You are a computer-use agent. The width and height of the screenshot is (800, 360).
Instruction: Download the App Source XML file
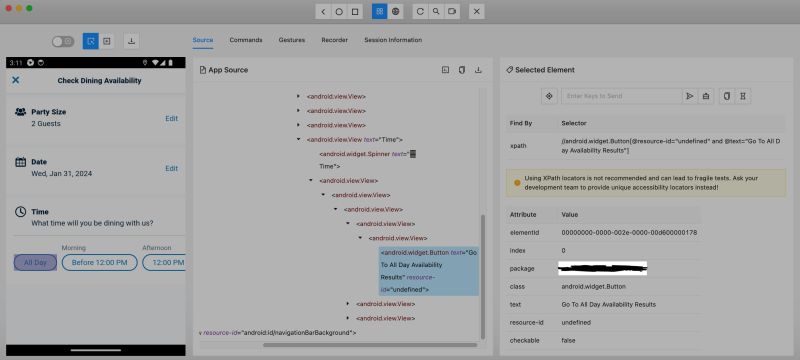click(478, 70)
